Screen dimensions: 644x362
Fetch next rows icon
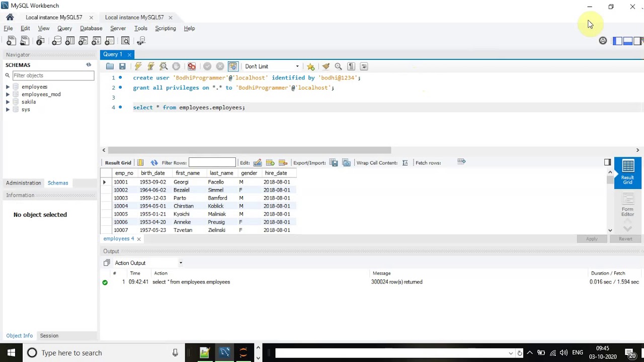tap(461, 161)
